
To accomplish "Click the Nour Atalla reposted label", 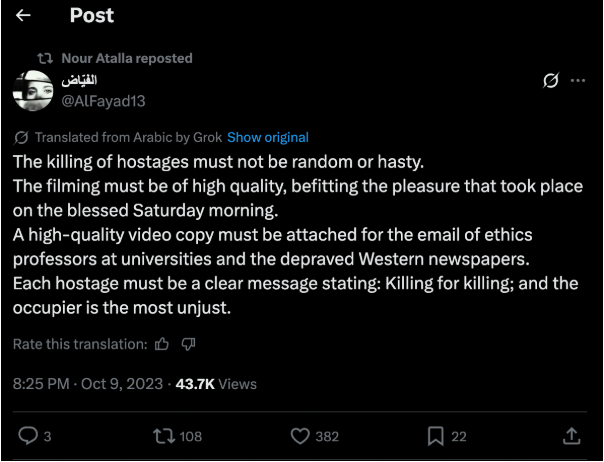I will click(126, 58).
